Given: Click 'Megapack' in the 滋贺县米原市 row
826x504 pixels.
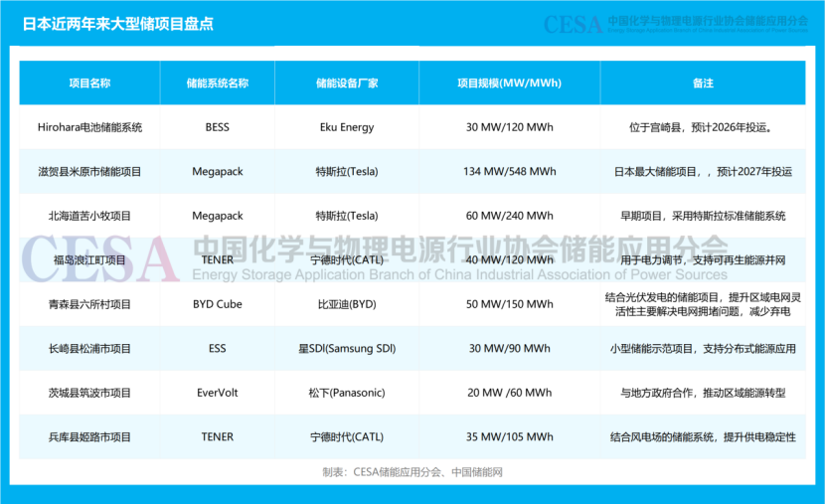Looking at the screenshot, I should click(217, 172).
